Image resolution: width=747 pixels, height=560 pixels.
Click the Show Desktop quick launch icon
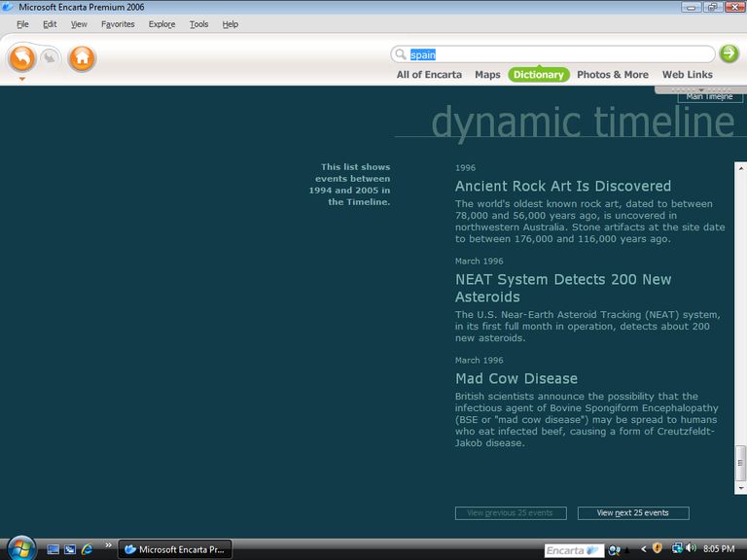point(53,549)
